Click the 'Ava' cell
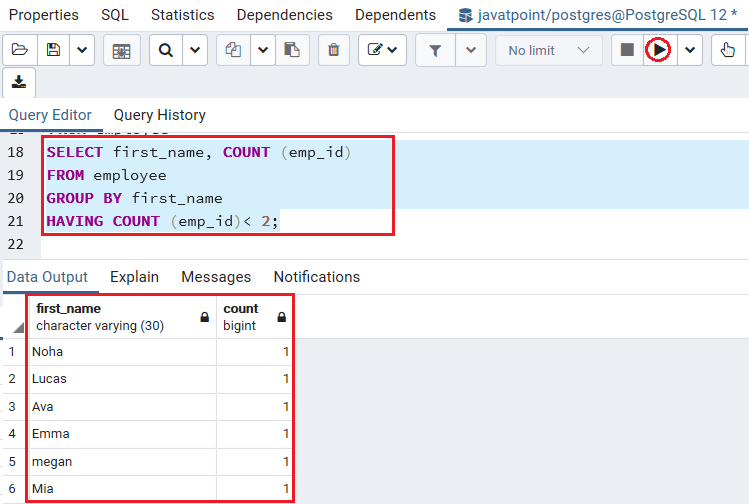749x504 pixels. click(x=122, y=407)
